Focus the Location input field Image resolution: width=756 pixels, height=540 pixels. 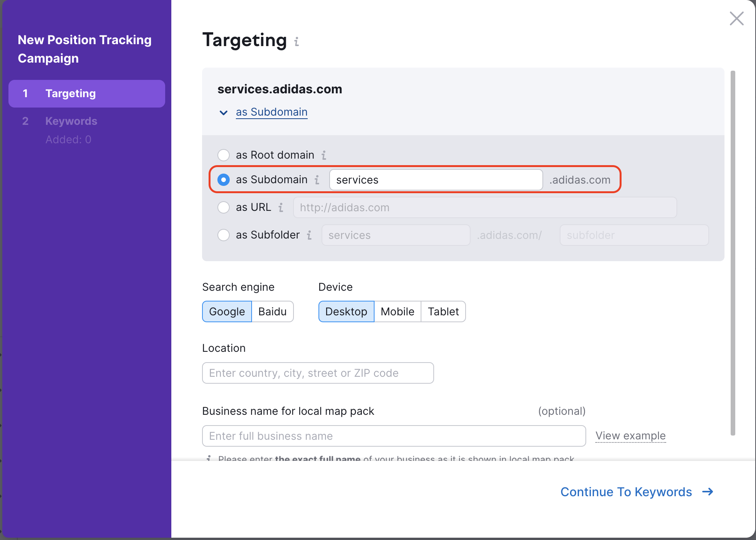click(318, 373)
